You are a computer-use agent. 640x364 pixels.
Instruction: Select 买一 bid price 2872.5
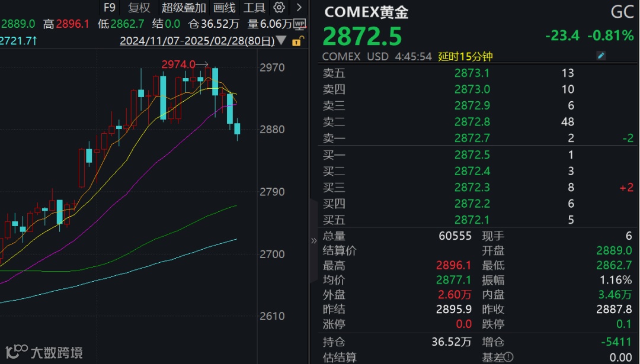coord(472,155)
